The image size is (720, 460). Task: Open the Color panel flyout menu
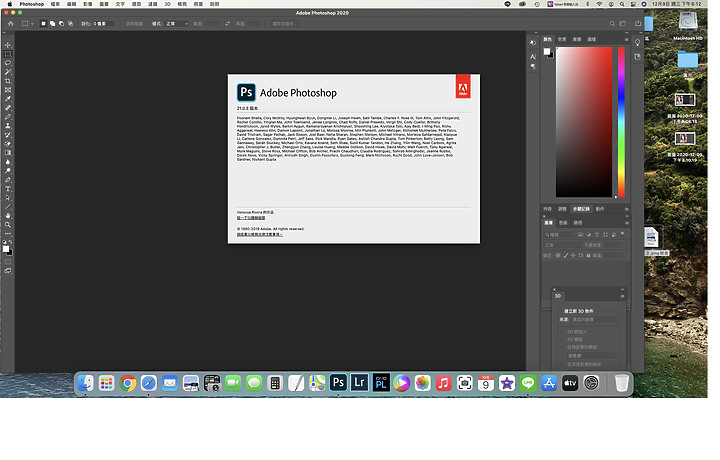point(626,39)
